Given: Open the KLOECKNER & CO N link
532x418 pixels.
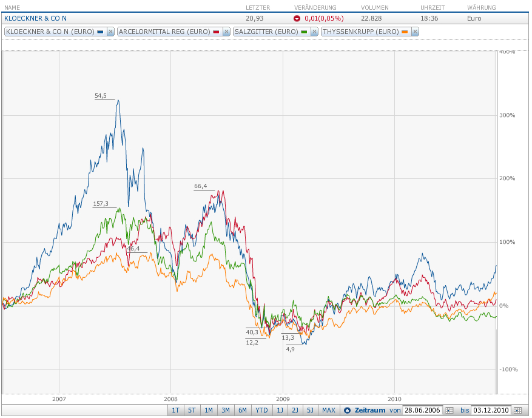Looking at the screenshot, I should (35, 19).
